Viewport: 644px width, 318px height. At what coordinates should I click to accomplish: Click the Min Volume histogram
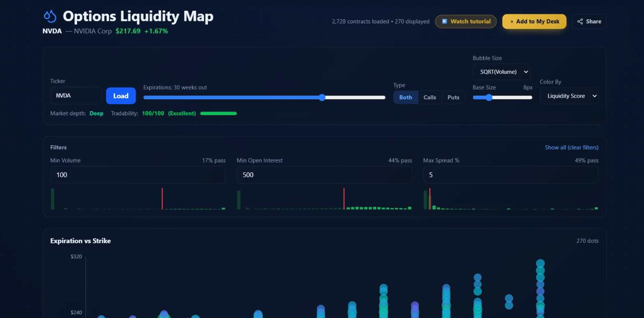click(138, 199)
